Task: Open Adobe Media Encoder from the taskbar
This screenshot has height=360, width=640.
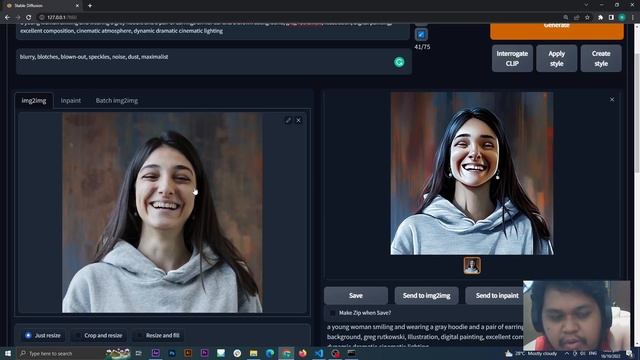Action: [x=156, y=353]
